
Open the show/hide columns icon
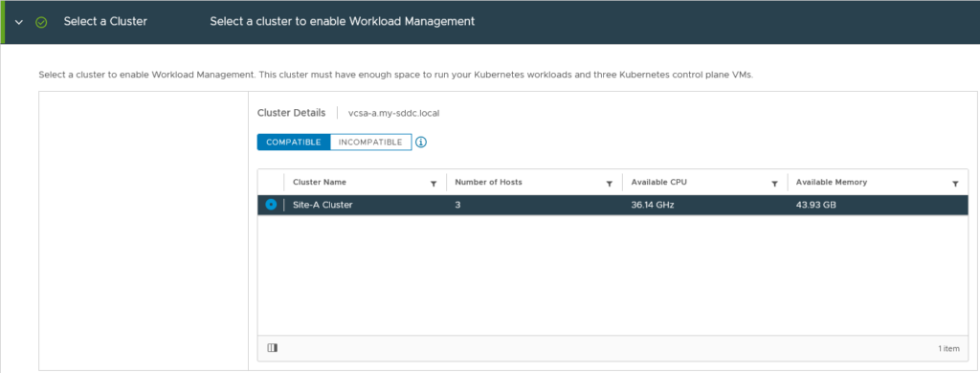point(272,348)
